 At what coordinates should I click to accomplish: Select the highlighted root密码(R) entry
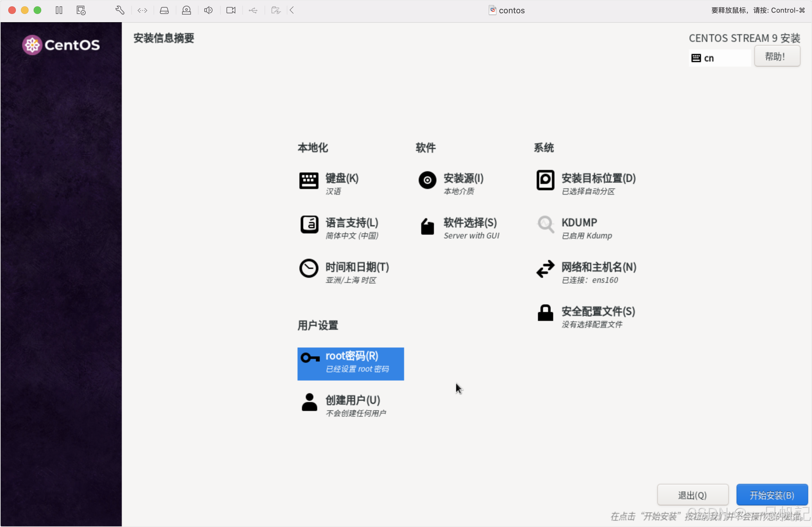351,364
